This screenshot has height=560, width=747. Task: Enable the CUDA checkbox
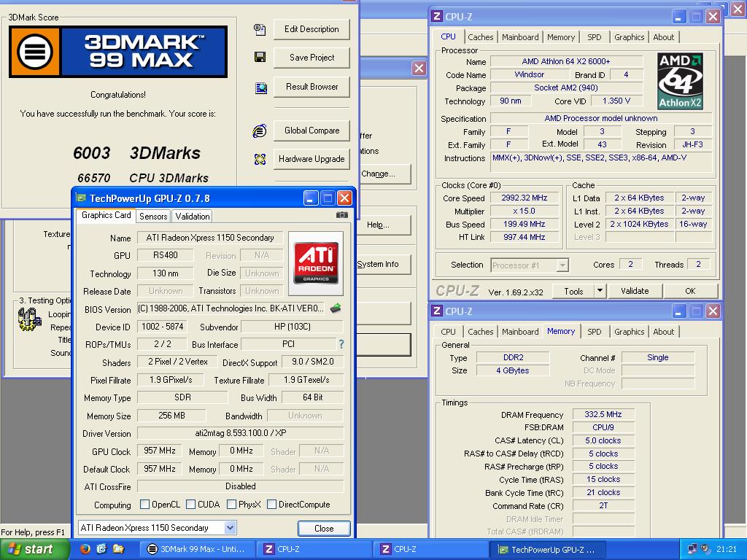(190, 504)
